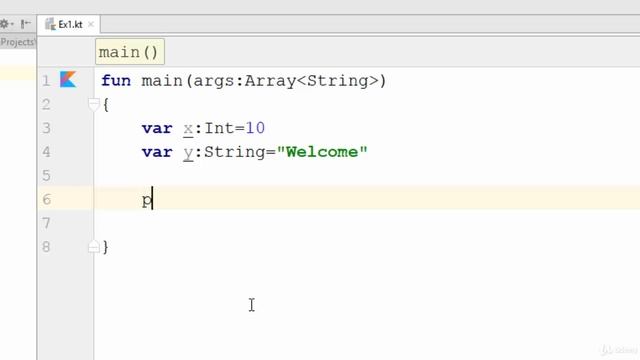The width and height of the screenshot is (640, 360).
Task: Click 'main' in the function declaration
Action: (162, 80)
